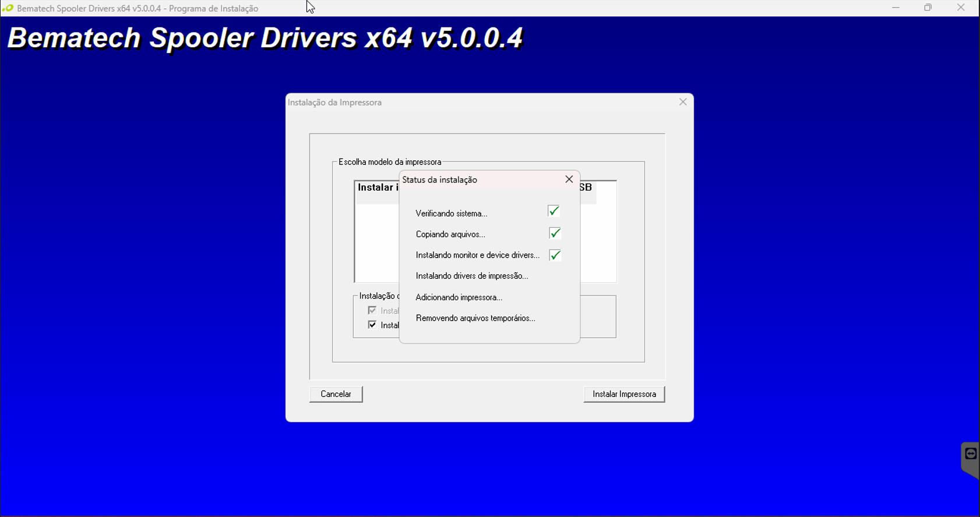Open the side panel tab icon at right edge

[x=971, y=454]
